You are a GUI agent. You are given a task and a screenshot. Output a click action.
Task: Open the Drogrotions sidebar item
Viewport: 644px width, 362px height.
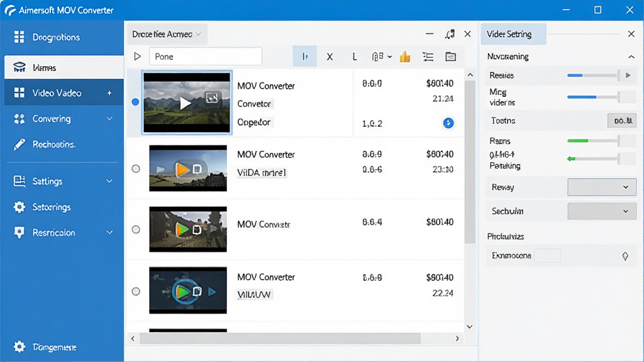tap(64, 37)
